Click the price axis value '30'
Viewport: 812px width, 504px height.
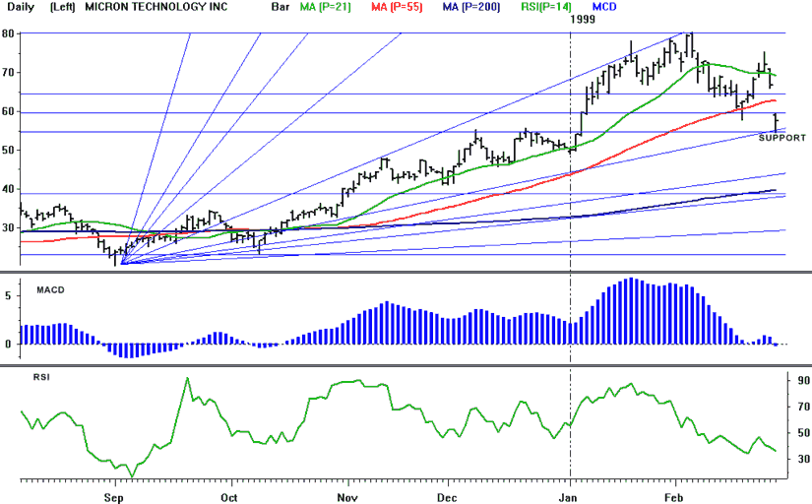8,228
